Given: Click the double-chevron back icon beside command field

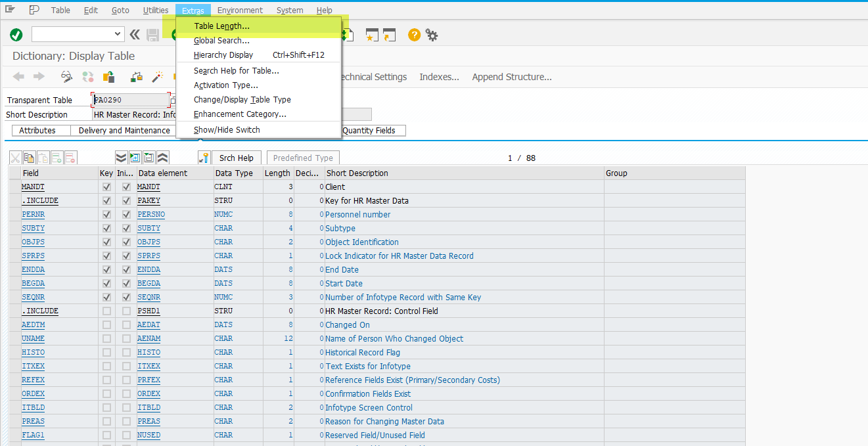Looking at the screenshot, I should (x=135, y=35).
